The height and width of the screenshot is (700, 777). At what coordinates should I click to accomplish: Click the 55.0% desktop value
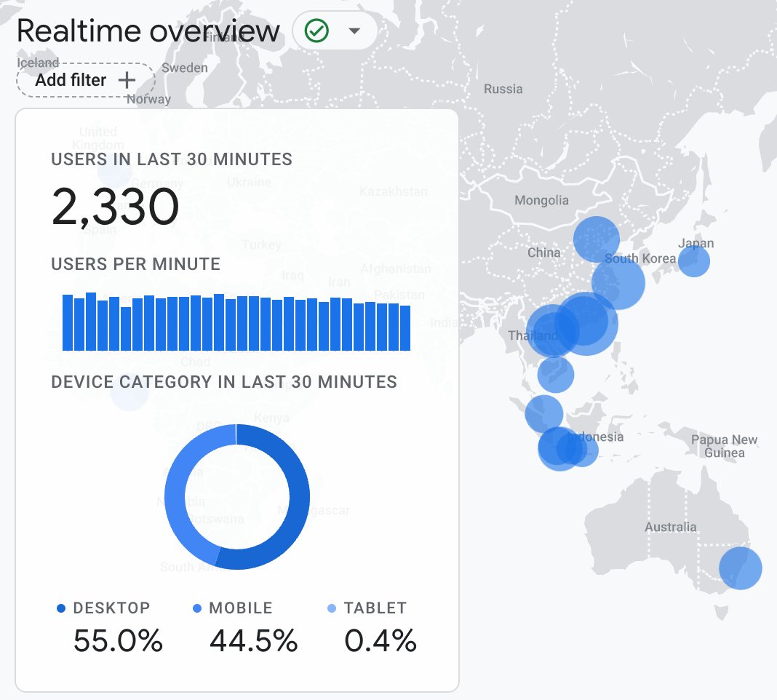(x=118, y=640)
